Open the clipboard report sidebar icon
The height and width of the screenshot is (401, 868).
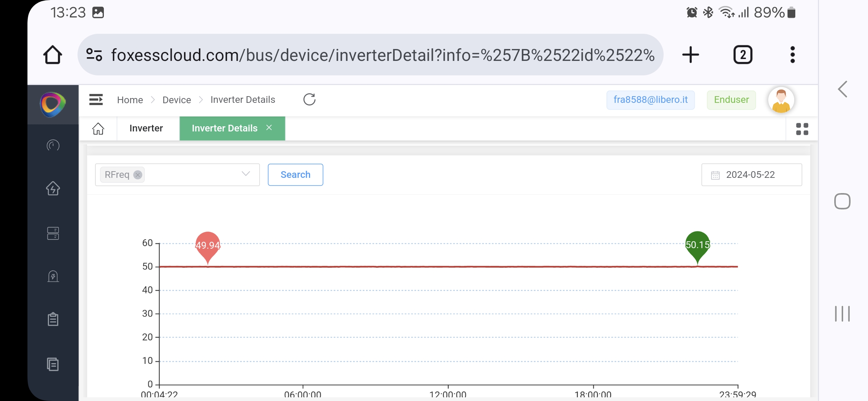(53, 319)
